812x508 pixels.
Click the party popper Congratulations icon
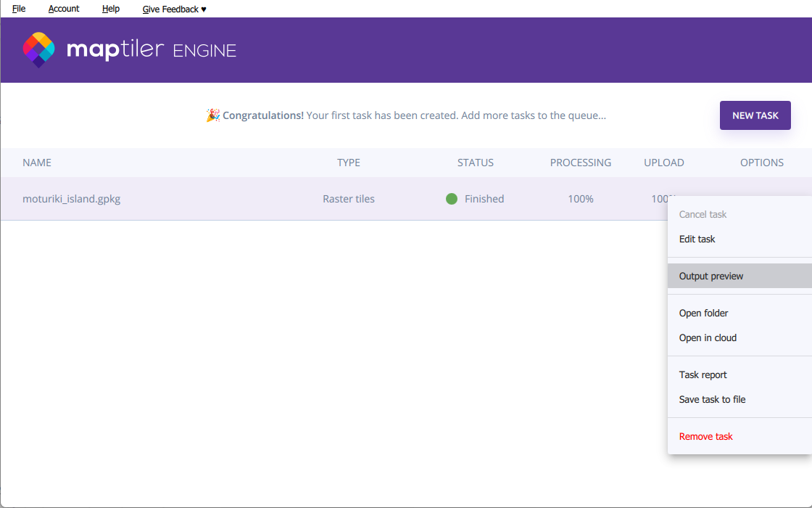[212, 115]
